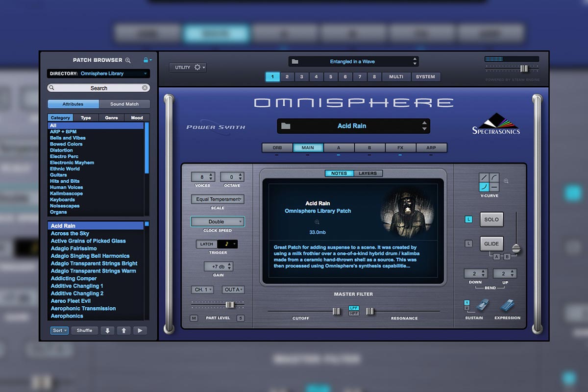The image size is (588, 392).
Task: Toggle the S solo button at Part Level
Action: pos(241,318)
